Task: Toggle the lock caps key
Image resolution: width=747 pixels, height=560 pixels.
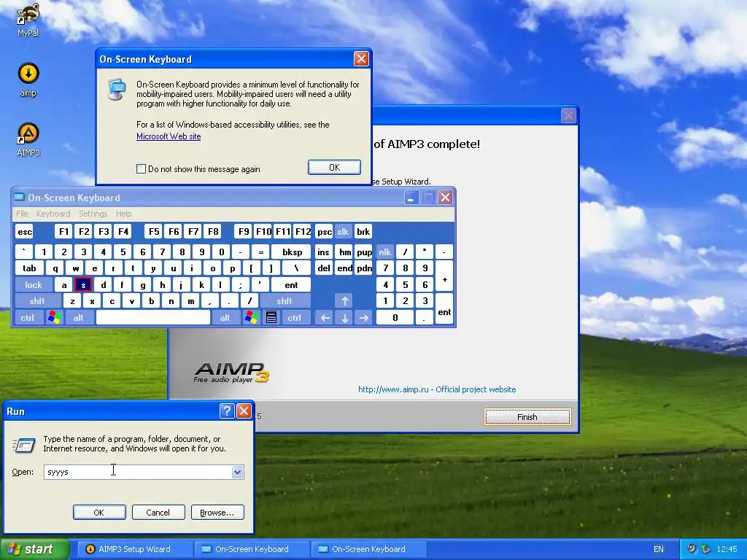Action: pos(34,285)
